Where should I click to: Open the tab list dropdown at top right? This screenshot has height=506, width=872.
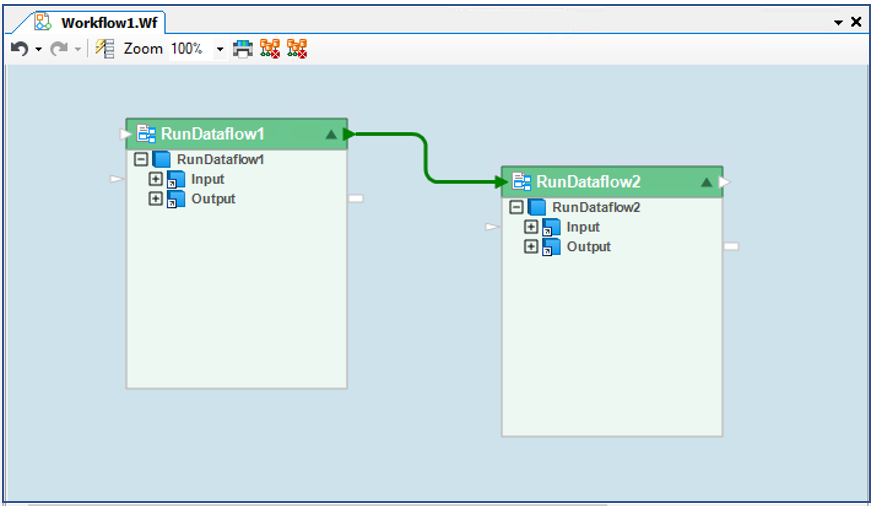coord(838,22)
